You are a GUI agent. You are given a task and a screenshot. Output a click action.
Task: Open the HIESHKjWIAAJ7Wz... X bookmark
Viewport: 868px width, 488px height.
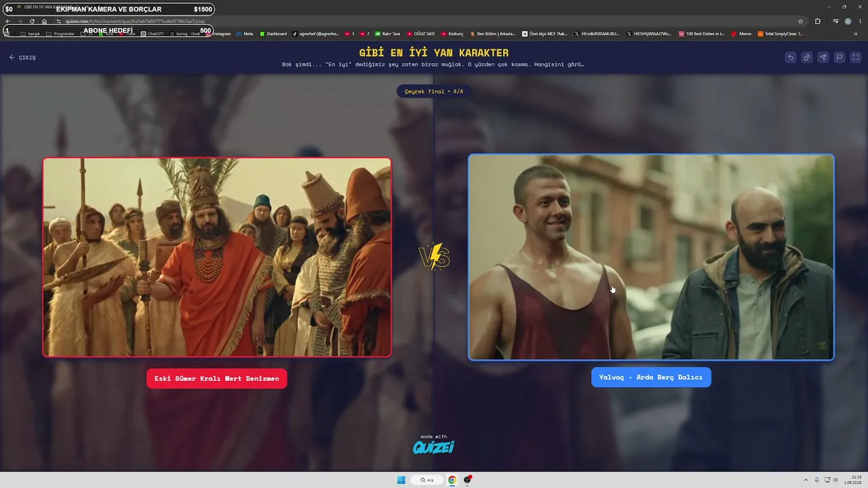coord(649,34)
